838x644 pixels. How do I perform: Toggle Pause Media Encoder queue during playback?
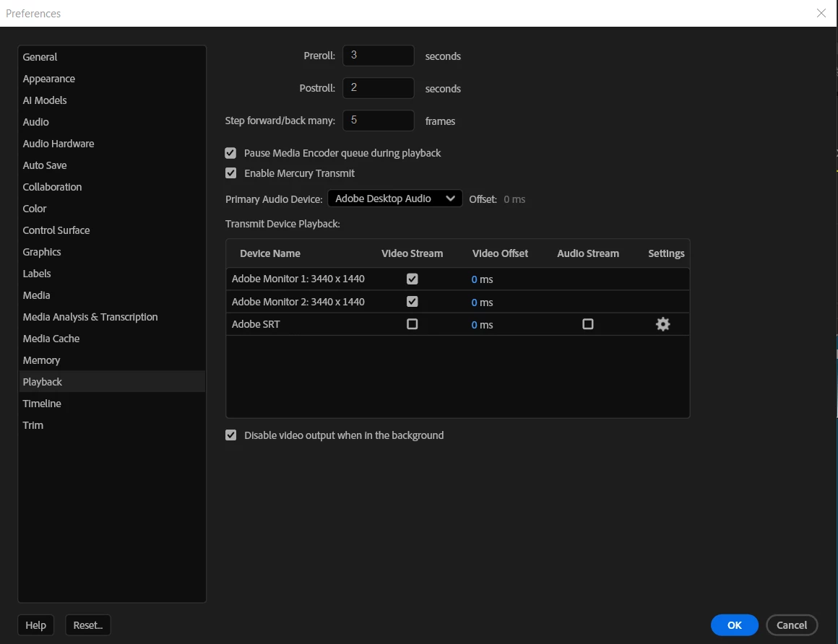click(230, 153)
